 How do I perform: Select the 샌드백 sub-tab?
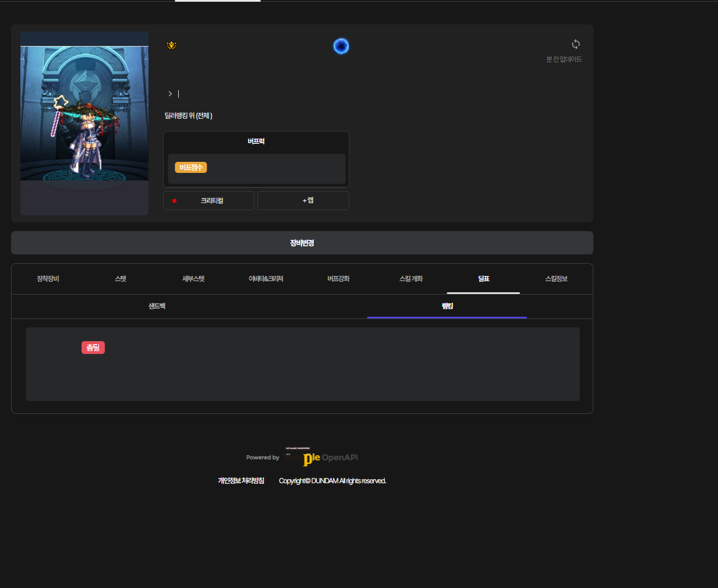coord(157,306)
